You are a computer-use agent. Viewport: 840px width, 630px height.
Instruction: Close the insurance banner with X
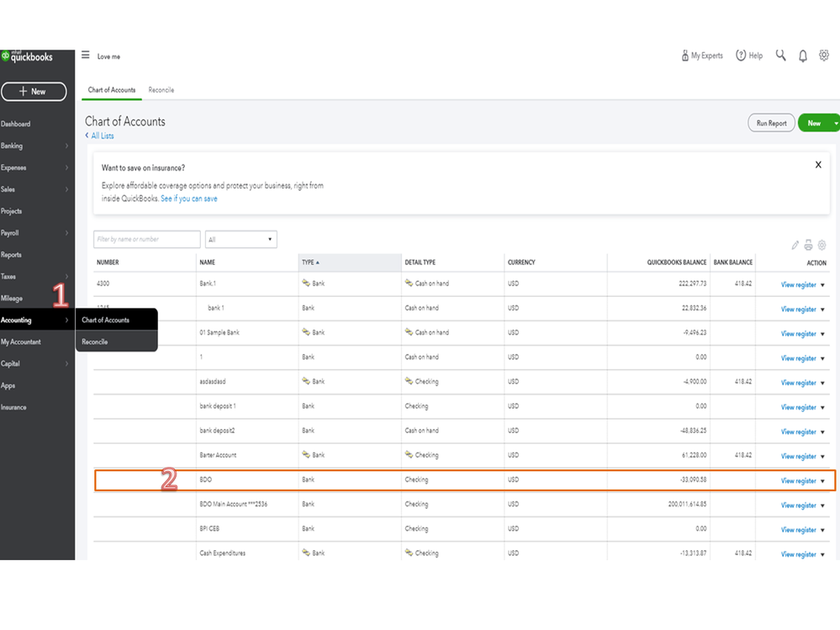818,165
